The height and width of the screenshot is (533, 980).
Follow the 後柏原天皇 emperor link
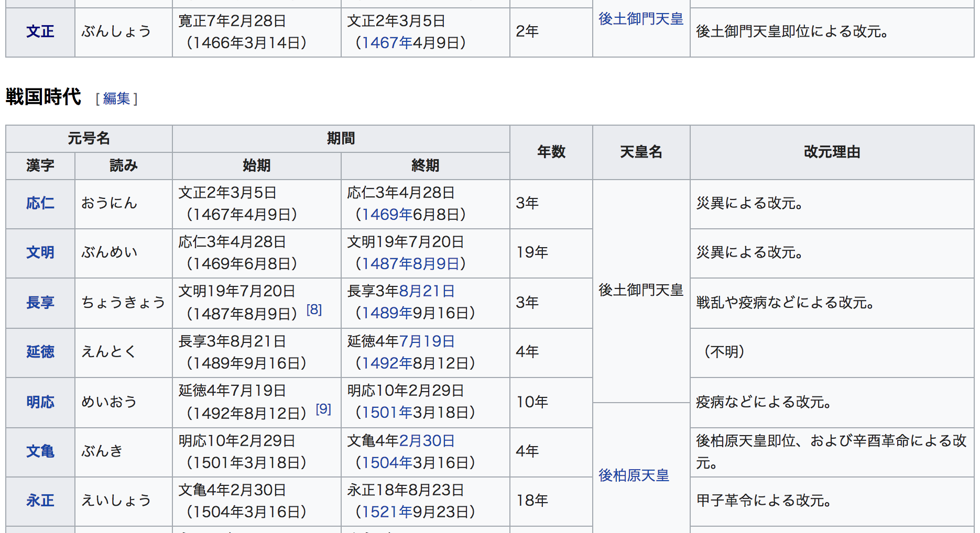point(634,476)
